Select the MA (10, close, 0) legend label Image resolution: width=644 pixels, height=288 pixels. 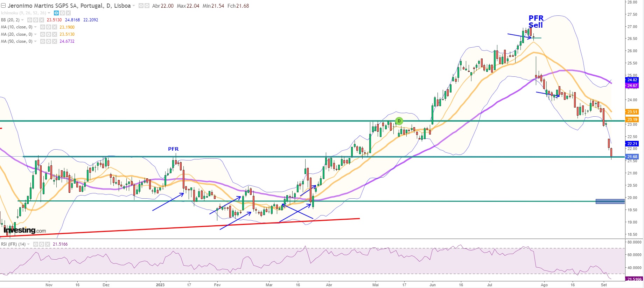(x=17, y=27)
